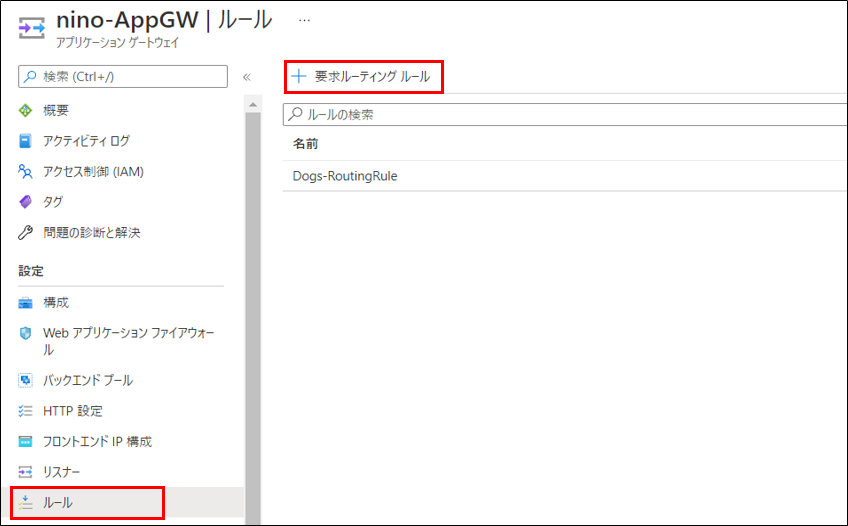This screenshot has width=848, height=526.
Task: Open the リスナー menu item
Action: click(x=62, y=472)
